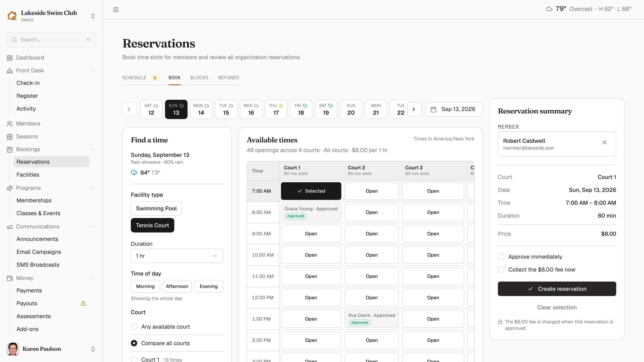Image resolution: width=644 pixels, height=362 pixels.
Task: Choose Thursday 17 in the date strip
Action: pos(276,109)
